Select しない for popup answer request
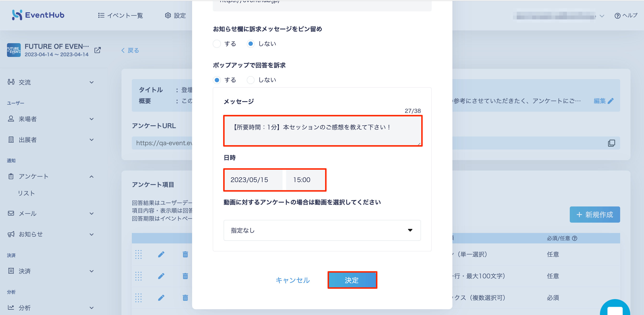The width and height of the screenshot is (644, 315). click(x=250, y=80)
